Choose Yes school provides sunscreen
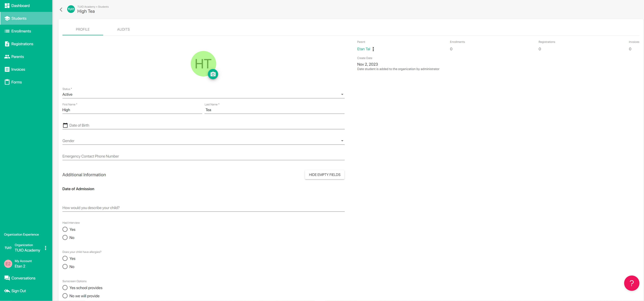The image size is (644, 301). (x=65, y=288)
